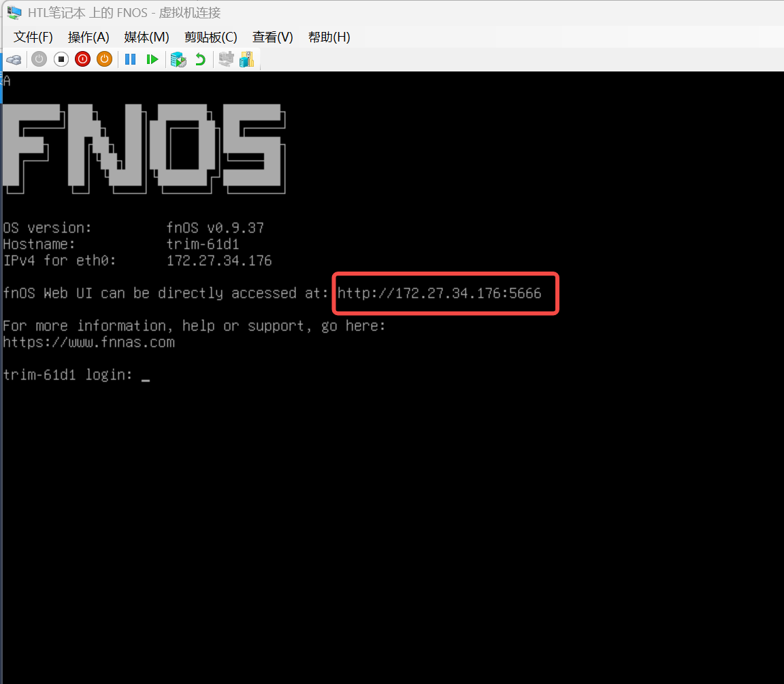
Task: Revert with the green undo arrow icon
Action: 200,59
